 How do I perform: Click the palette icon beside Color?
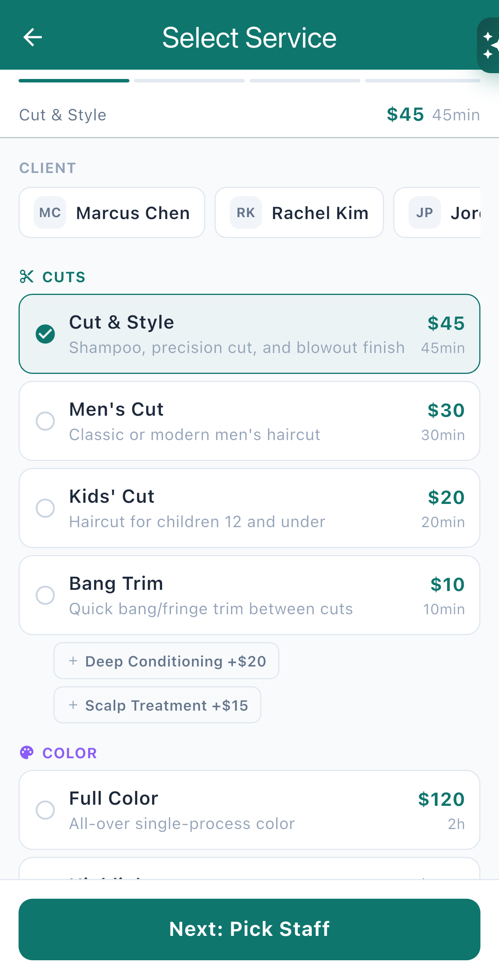click(27, 752)
